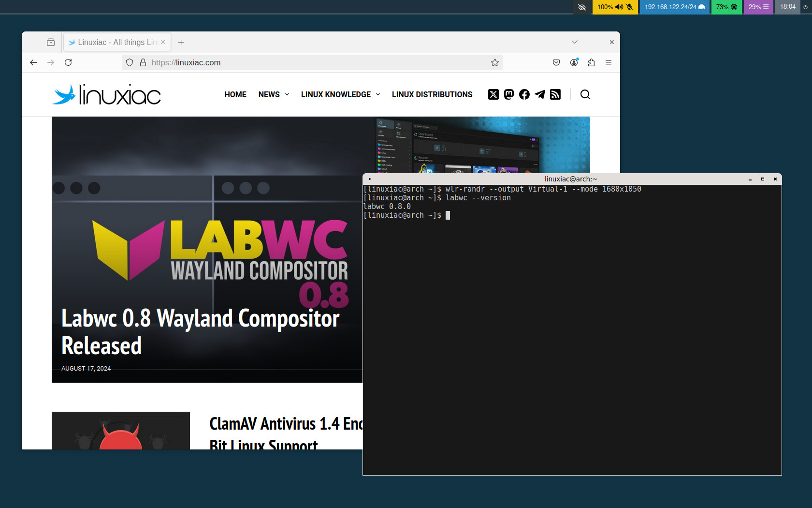This screenshot has width=812, height=508.
Task: Maximize the linuxiac@arch terminal window
Action: pos(763,179)
